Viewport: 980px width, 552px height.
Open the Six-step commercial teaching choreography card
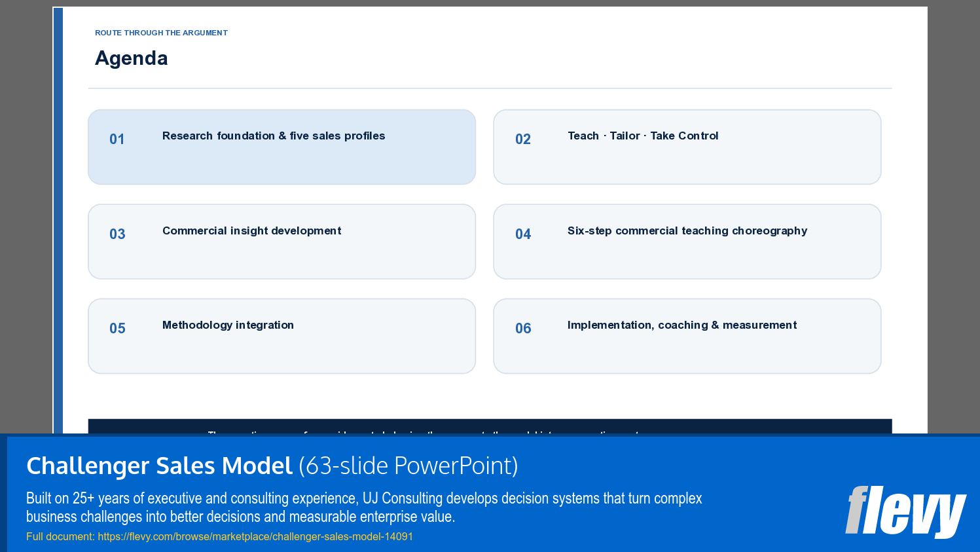pyautogui.click(x=687, y=242)
